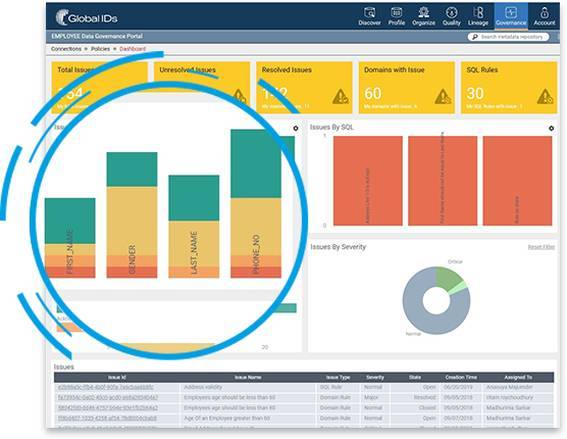567x439 pixels.
Task: Select the LAST_NAME stacked bar
Action: pos(194,227)
